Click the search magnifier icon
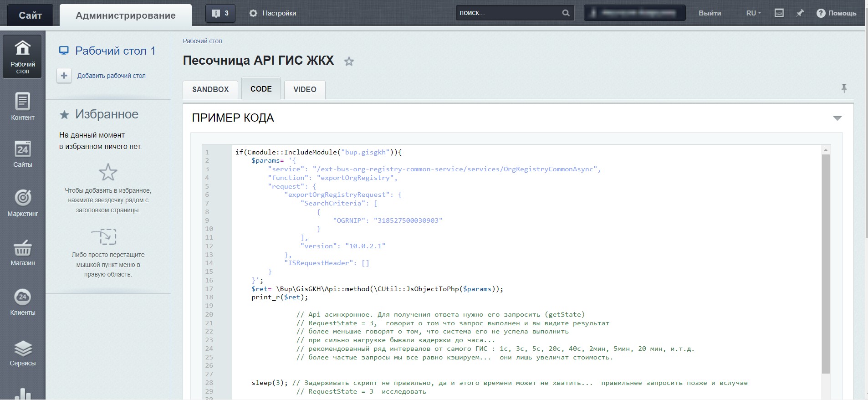 click(x=566, y=13)
